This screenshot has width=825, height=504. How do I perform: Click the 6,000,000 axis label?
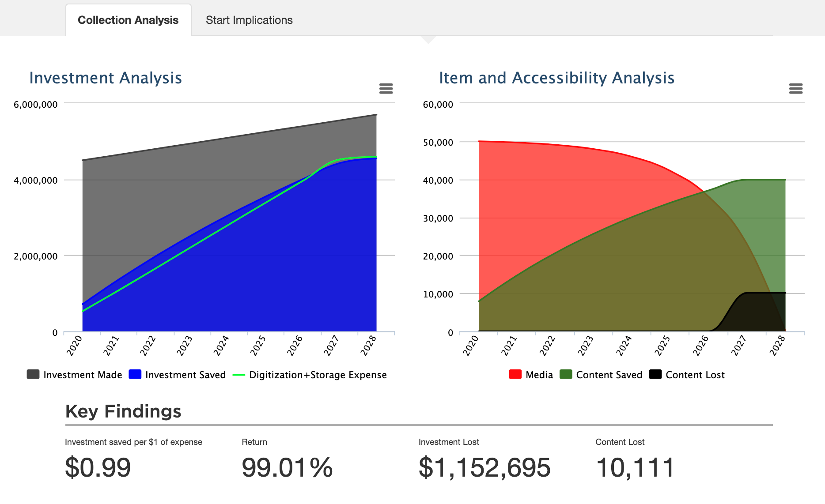coord(36,105)
